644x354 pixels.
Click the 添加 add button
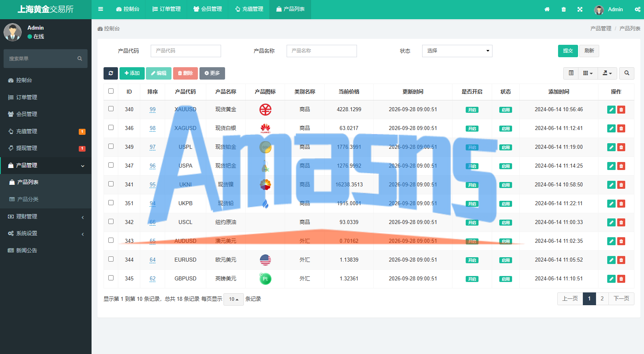[x=132, y=73]
